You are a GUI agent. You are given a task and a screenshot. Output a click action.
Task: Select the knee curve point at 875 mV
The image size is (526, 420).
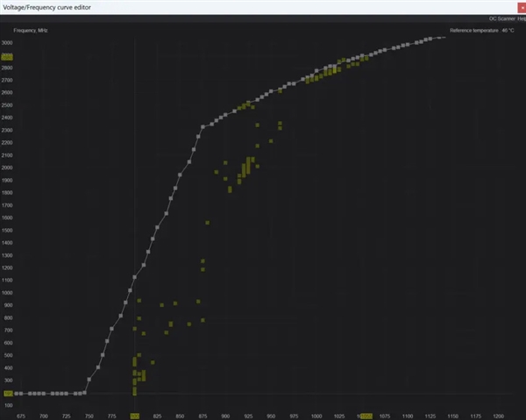[203, 127]
